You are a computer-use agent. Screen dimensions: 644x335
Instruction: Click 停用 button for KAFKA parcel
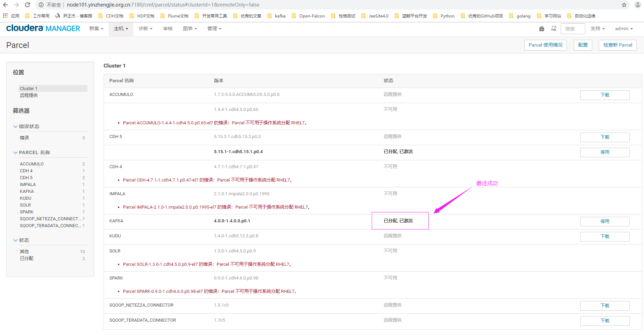pos(605,222)
